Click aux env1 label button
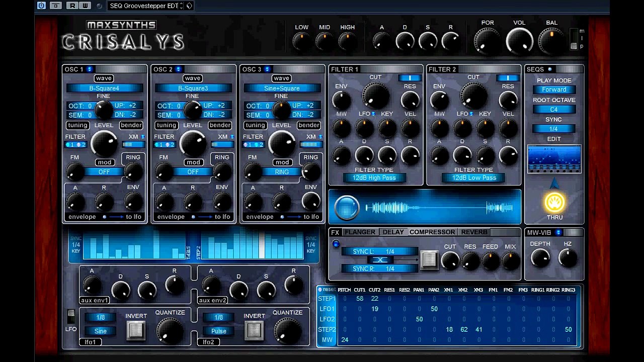This screenshot has width=644, height=362. (94, 300)
